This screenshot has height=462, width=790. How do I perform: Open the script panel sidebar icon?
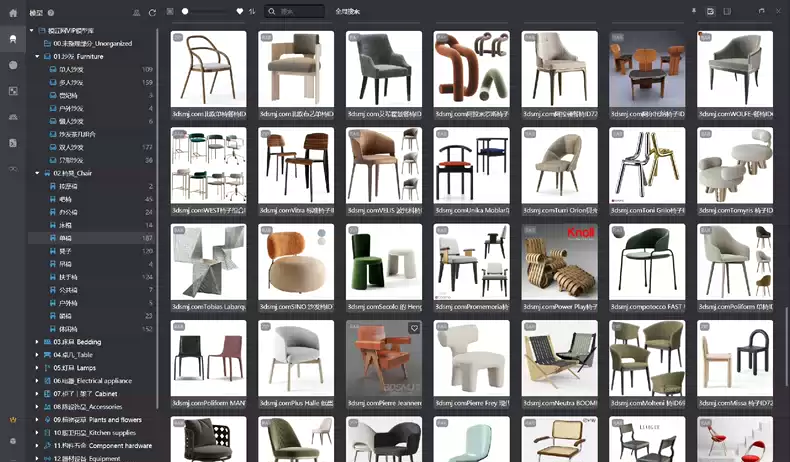(x=13, y=143)
